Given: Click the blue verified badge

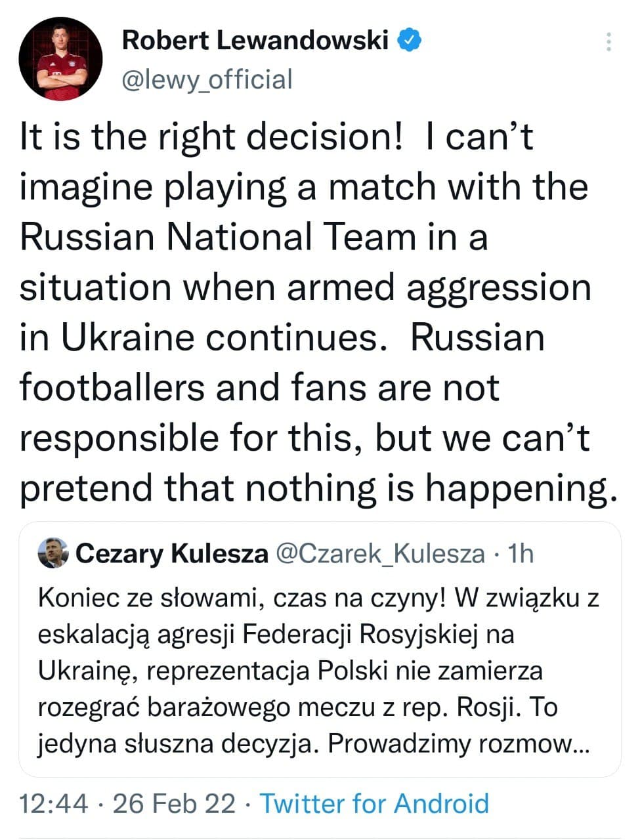Looking at the screenshot, I should coord(410,40).
